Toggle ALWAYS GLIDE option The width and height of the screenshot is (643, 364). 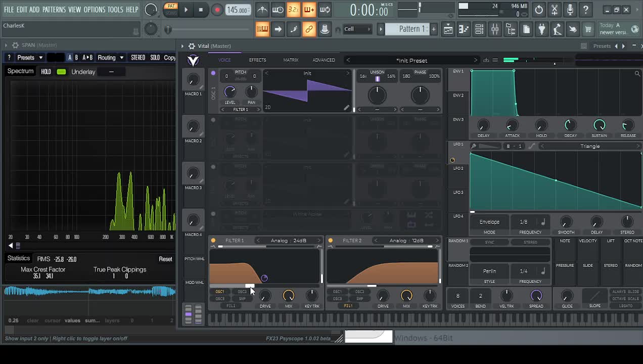click(x=626, y=292)
